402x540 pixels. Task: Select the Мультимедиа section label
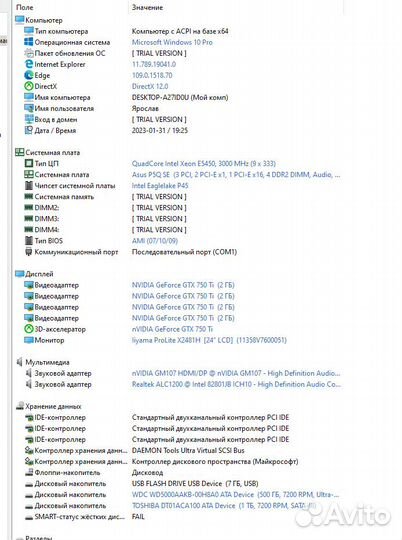coord(47,362)
